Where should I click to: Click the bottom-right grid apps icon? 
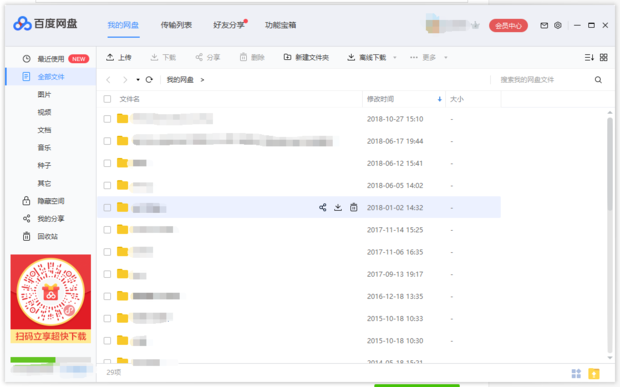(576, 373)
